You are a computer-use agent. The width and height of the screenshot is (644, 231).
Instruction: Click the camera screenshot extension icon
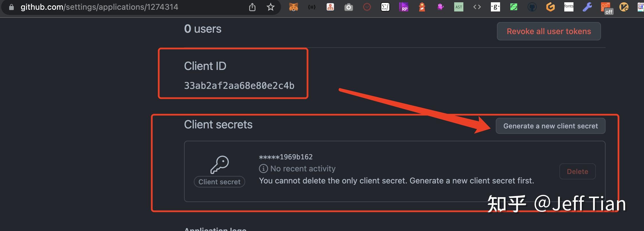(348, 7)
